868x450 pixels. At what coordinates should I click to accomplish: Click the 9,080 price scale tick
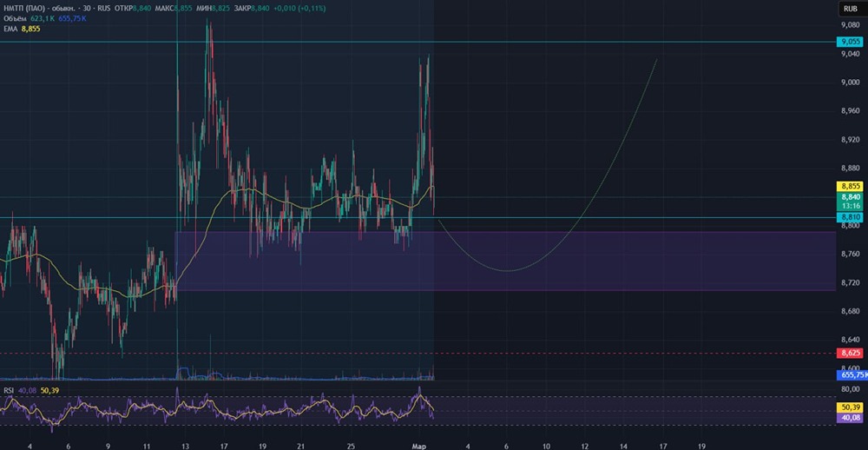pyautogui.click(x=850, y=25)
